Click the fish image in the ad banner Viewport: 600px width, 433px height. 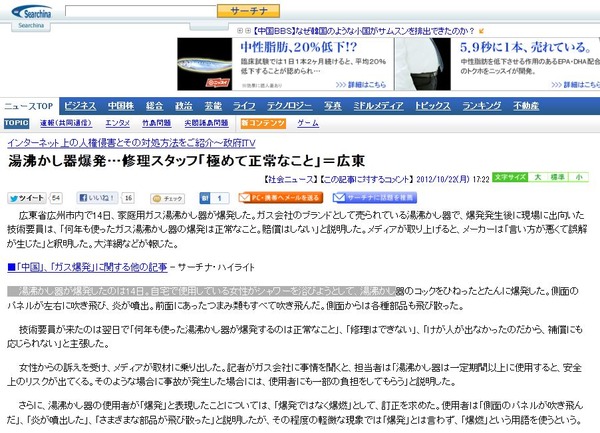click(x=205, y=64)
